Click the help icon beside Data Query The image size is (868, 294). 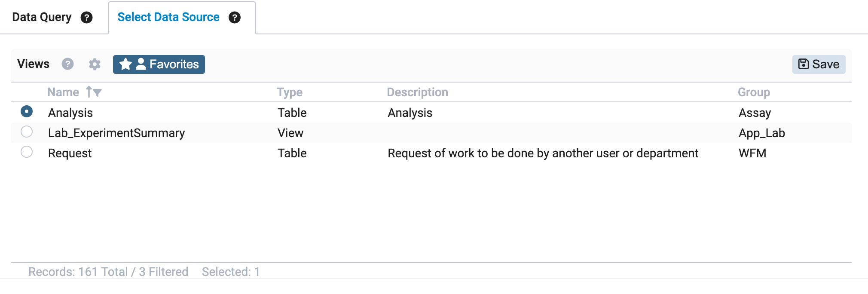coord(87,18)
